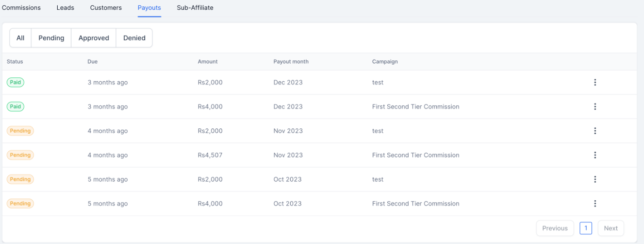Image resolution: width=644 pixels, height=244 pixels.
Task: Open three-dot menu for Oct 2023 test payout
Action: click(595, 179)
